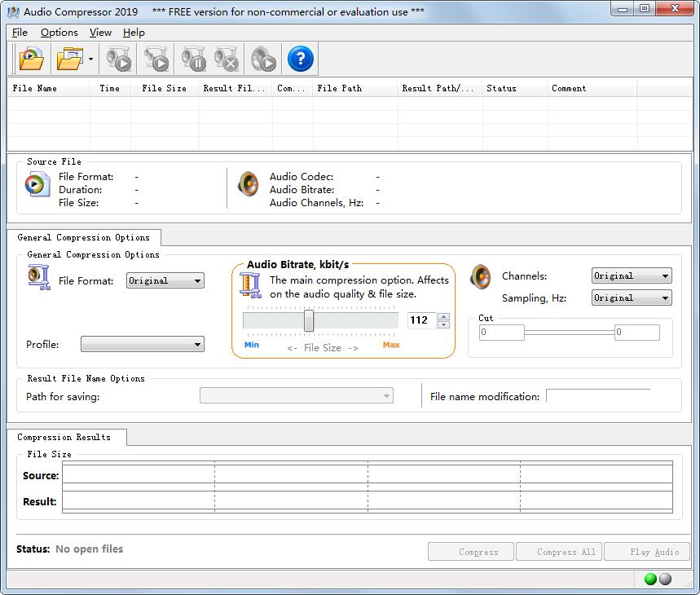
Task: Open the View menu
Action: [x=100, y=33]
